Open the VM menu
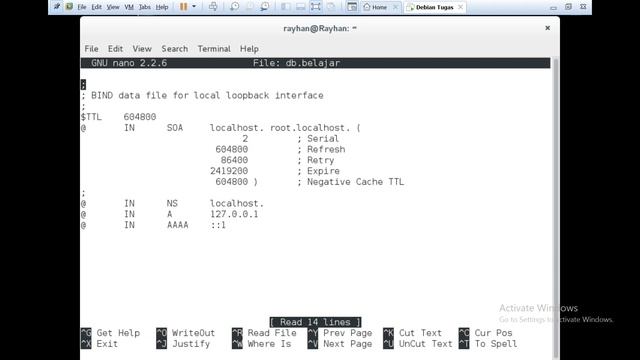This screenshot has width=640, height=360. [x=129, y=7]
